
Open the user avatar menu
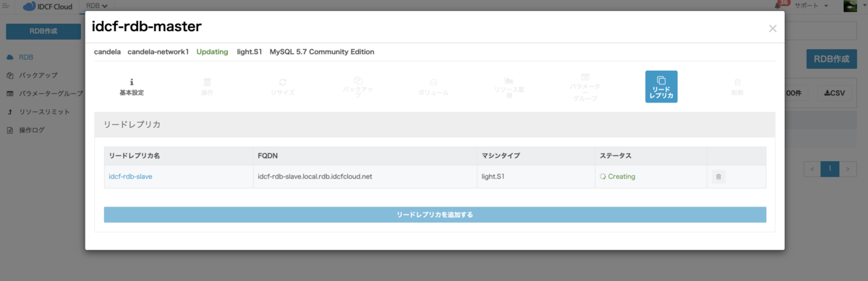click(854, 6)
